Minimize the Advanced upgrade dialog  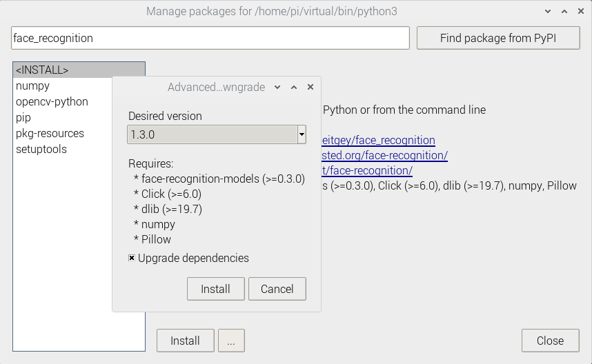click(277, 88)
